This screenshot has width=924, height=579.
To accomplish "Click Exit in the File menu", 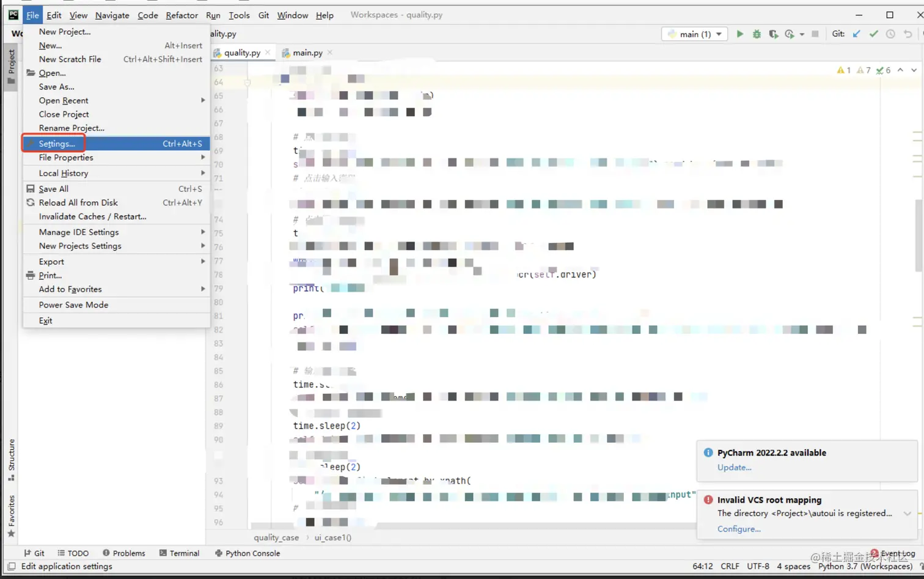I will pos(116,320).
